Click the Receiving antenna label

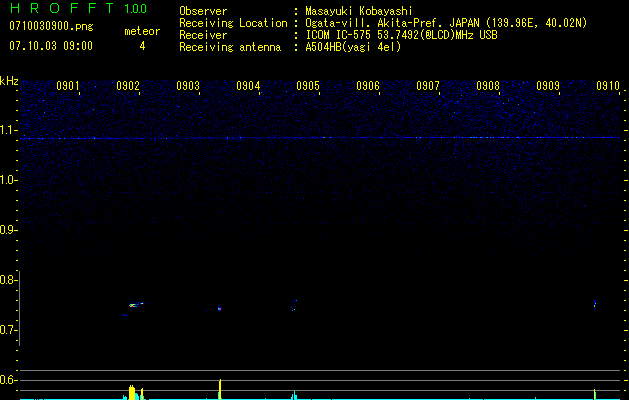230,47
